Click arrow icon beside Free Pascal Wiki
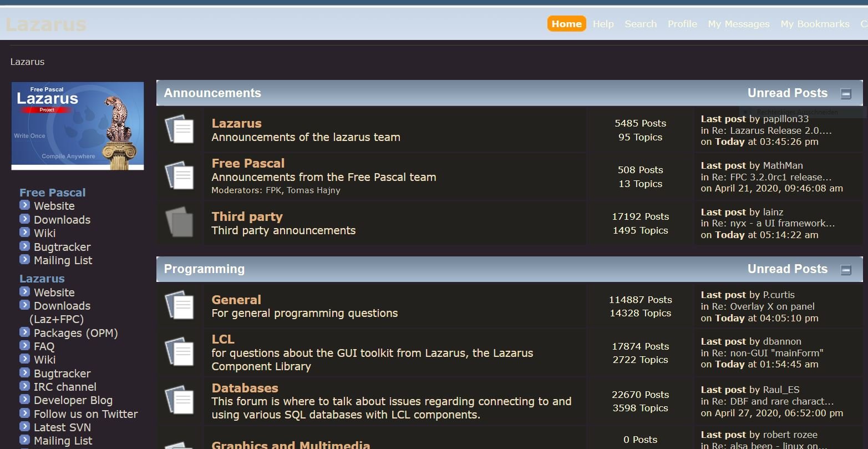The image size is (868, 449). (24, 232)
